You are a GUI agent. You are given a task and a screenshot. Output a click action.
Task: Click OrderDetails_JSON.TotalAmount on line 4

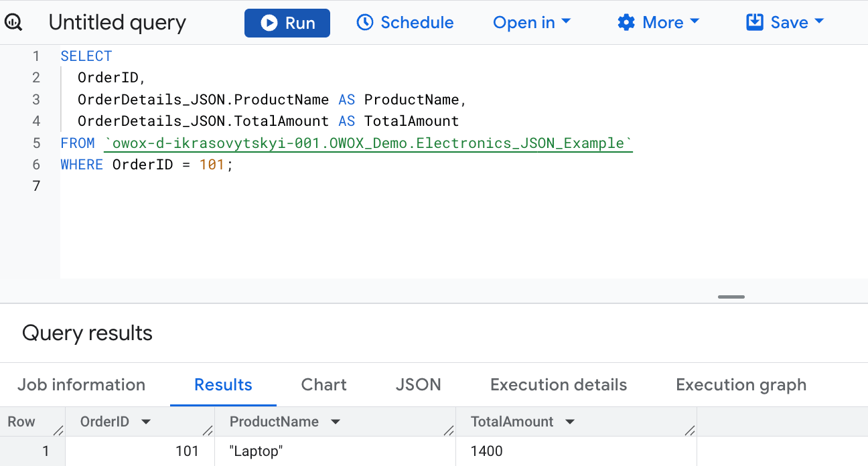[204, 121]
